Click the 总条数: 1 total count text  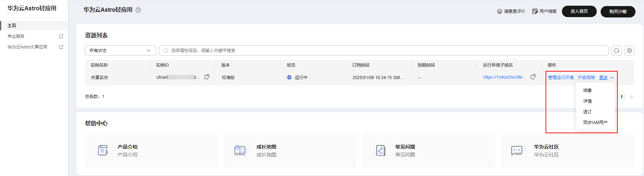pos(95,97)
